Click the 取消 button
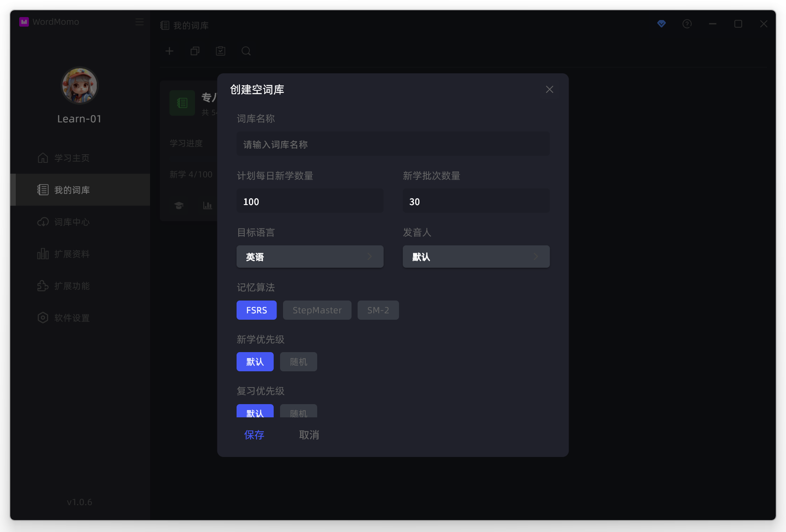 (x=309, y=435)
